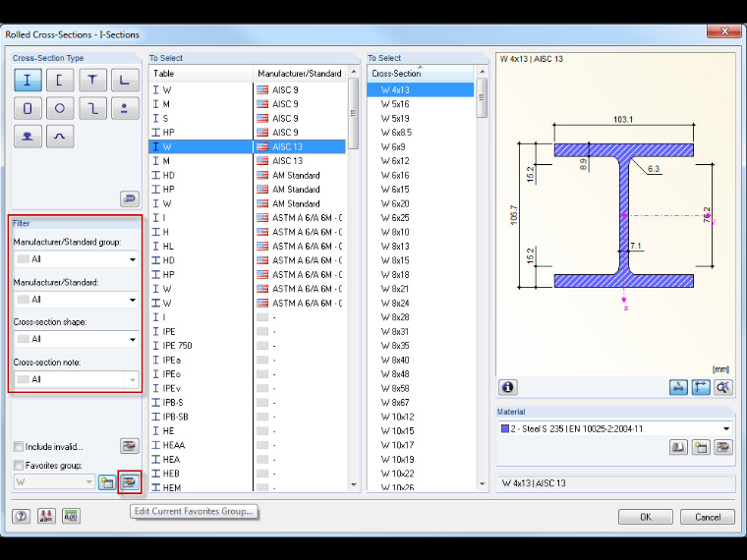Click the Table column header

click(201, 74)
